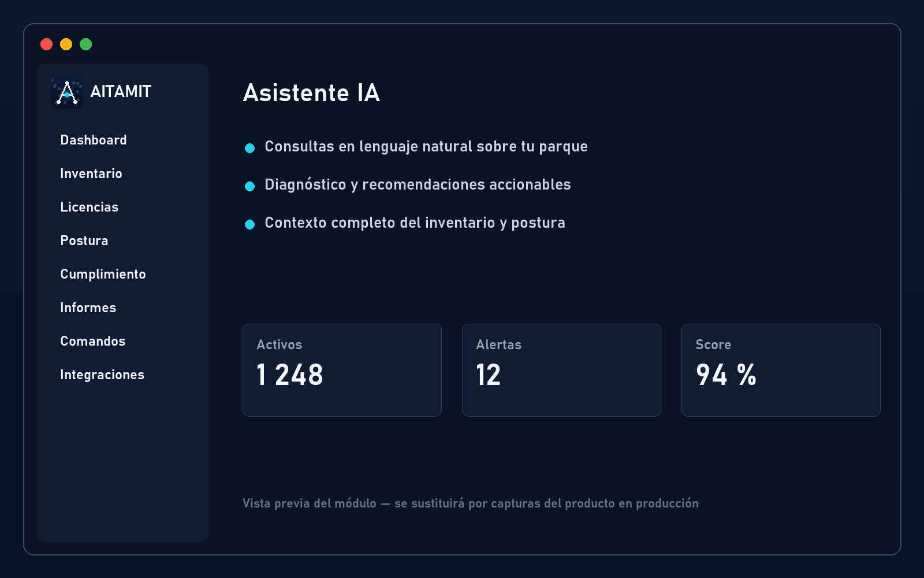This screenshot has width=924, height=578.
Task: Open the Postura menu item
Action: 84,241
